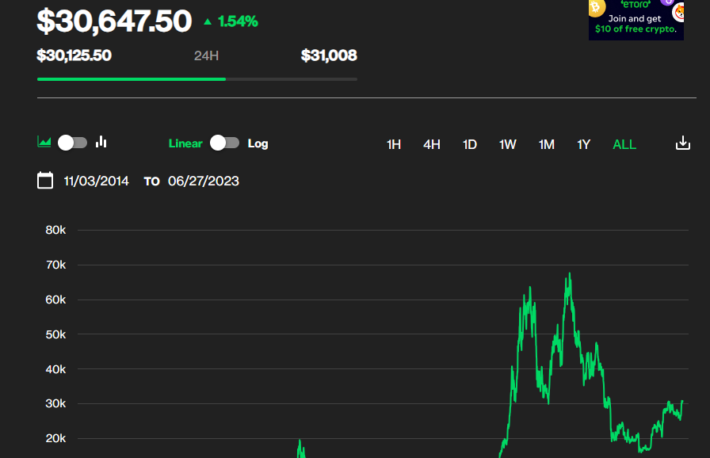Select the ALL time range
This screenshot has width=710, height=458.
[x=624, y=145]
